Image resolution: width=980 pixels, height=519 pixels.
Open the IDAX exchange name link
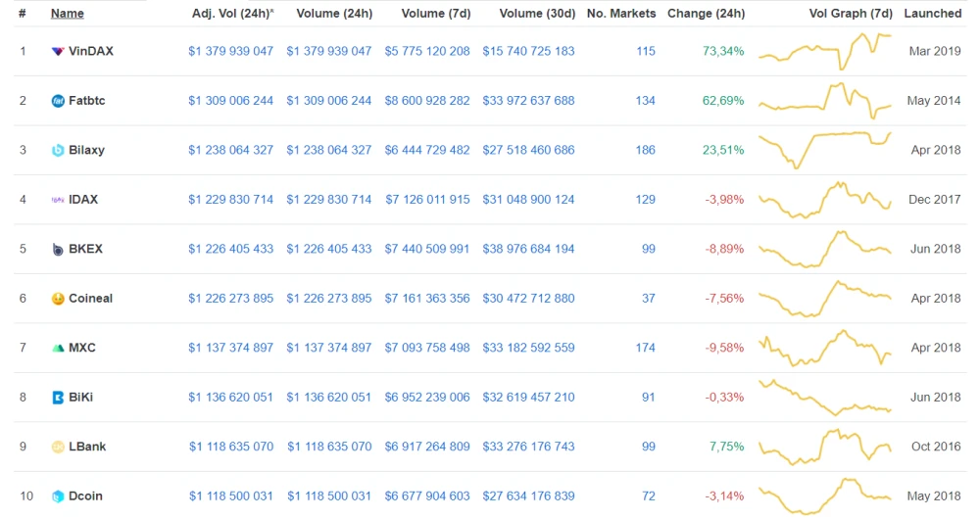[x=83, y=199]
